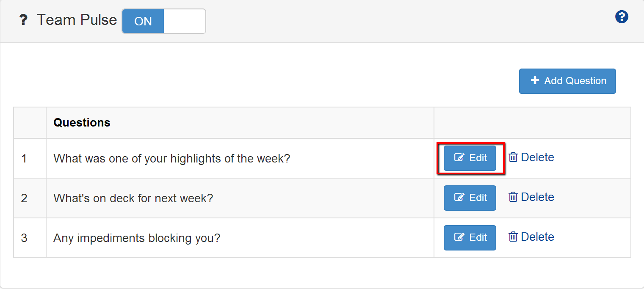Click the 'What's on deck for next week?' text

click(x=133, y=198)
